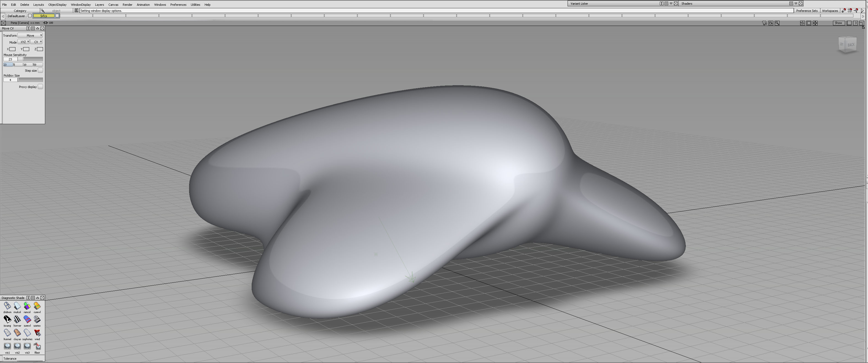The image size is (868, 363).
Task: Apply the horver zebra stripe shader
Action: [17, 319]
